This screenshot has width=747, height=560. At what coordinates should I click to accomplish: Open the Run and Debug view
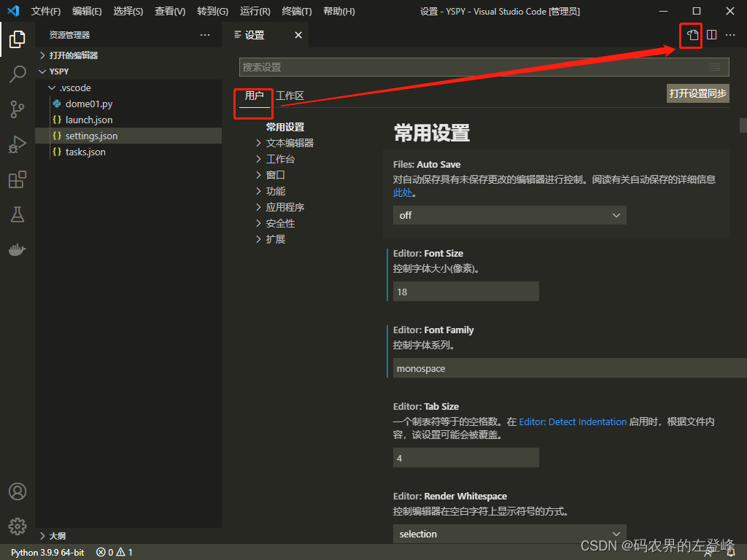coord(18,144)
